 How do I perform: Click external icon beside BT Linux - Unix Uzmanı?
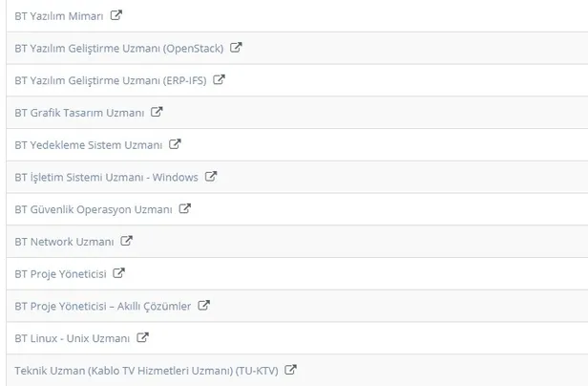pos(143,337)
